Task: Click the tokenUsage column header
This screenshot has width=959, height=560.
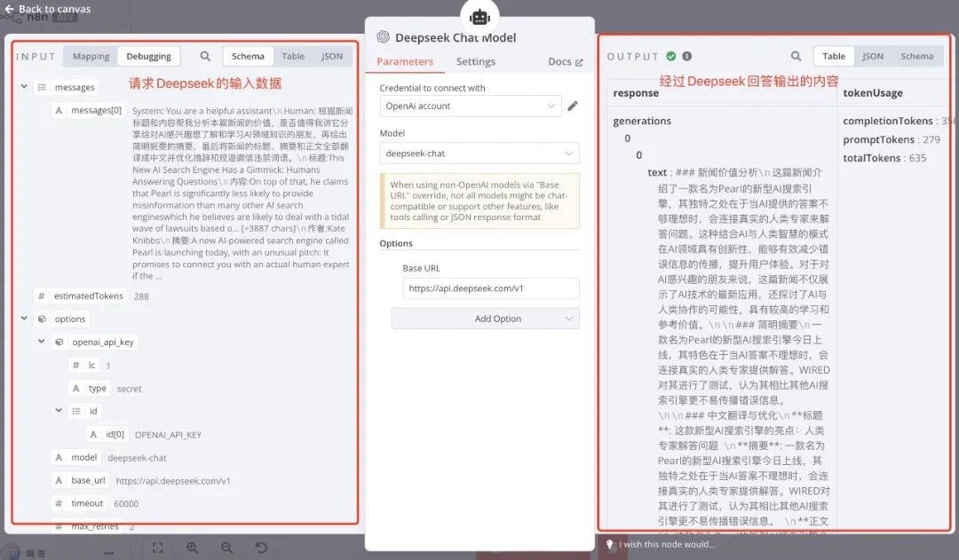Action: [x=873, y=93]
